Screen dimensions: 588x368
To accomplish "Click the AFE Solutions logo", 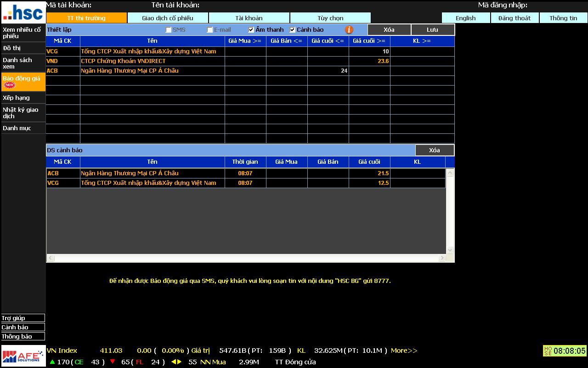I will pos(23,356).
